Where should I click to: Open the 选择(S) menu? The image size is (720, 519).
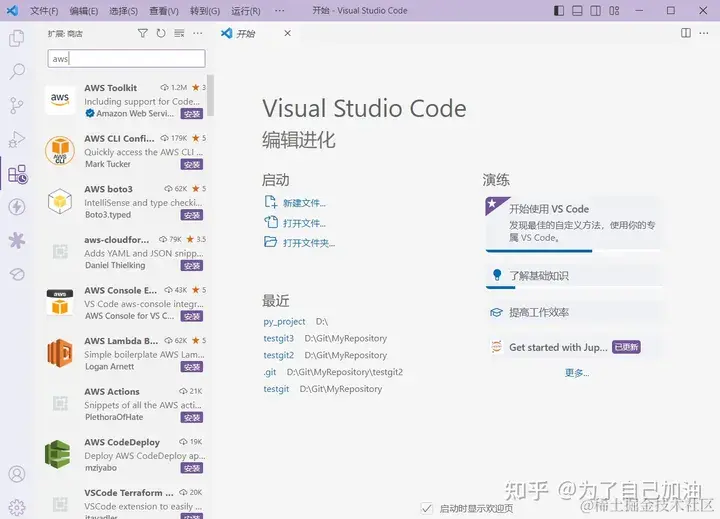[124, 11]
